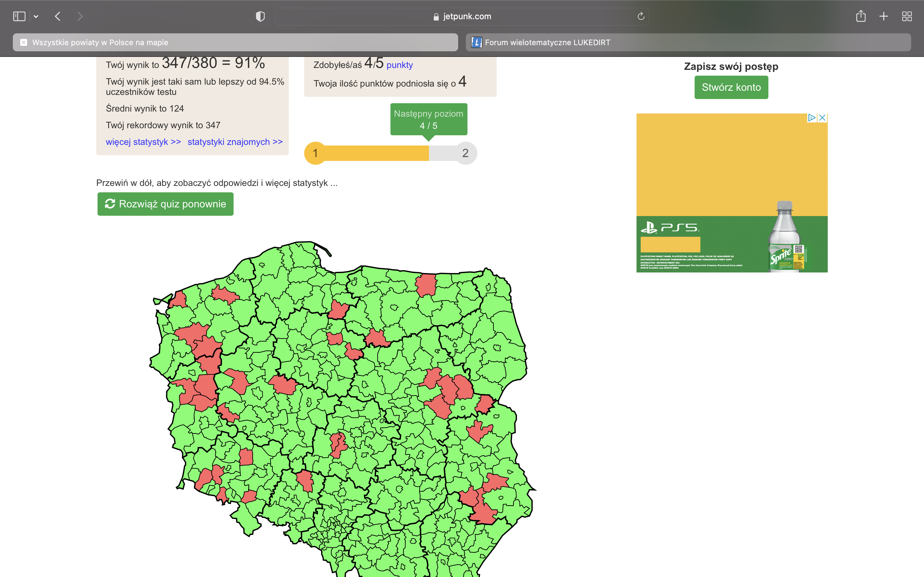The image size is (924, 577).
Task: Open the sidebar options dropdown chevron
Action: 36,16
